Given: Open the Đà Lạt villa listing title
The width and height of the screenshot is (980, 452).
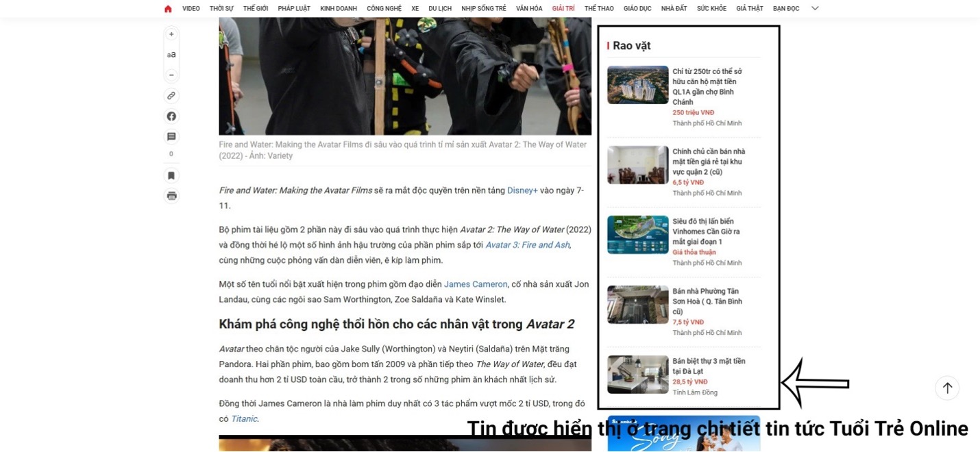Looking at the screenshot, I should click(709, 366).
